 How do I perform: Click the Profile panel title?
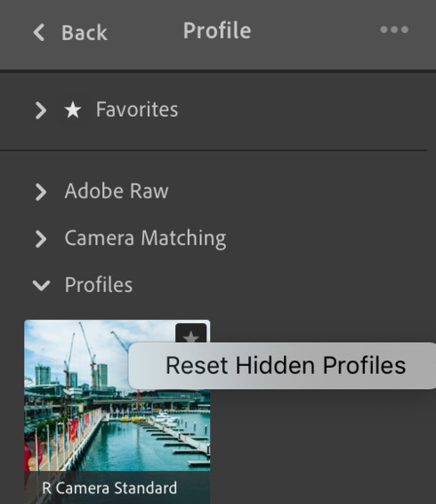point(217,30)
